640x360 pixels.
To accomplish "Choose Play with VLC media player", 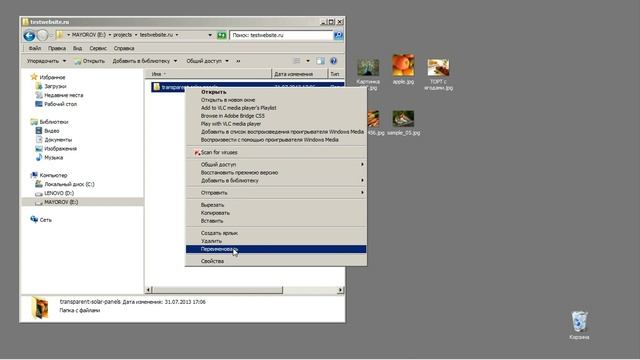I will (x=276, y=124).
